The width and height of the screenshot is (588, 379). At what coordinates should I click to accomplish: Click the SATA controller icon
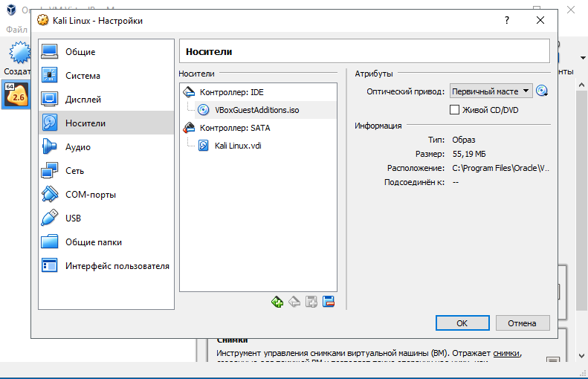(x=189, y=128)
